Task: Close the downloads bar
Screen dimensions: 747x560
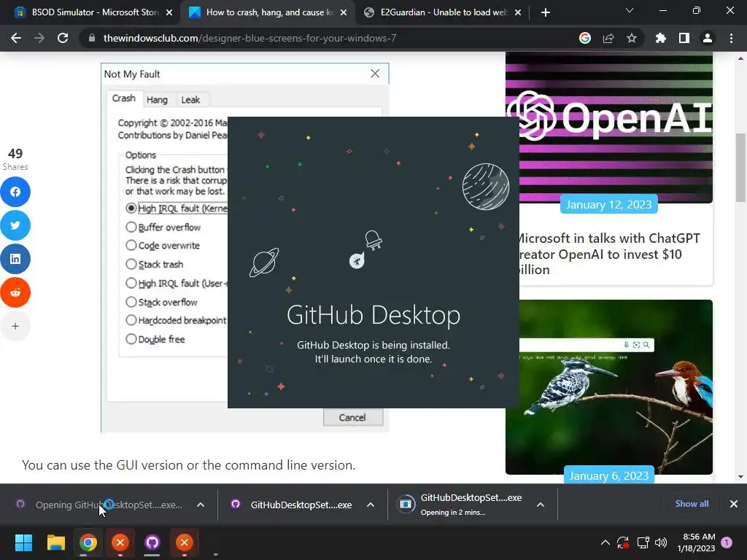Action: pyautogui.click(x=734, y=504)
